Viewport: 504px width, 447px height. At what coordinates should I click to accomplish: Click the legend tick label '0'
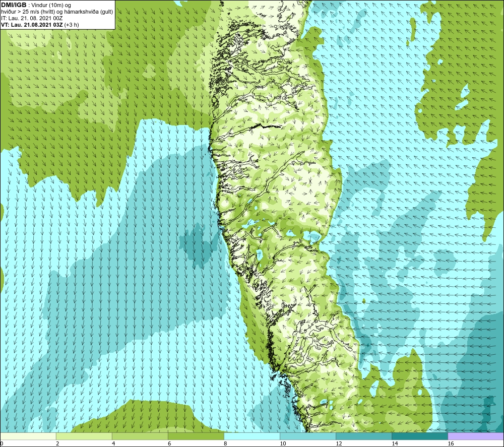click(2, 444)
